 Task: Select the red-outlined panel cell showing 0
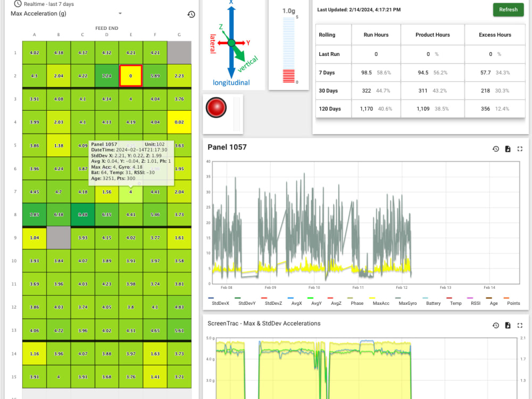pyautogui.click(x=131, y=76)
